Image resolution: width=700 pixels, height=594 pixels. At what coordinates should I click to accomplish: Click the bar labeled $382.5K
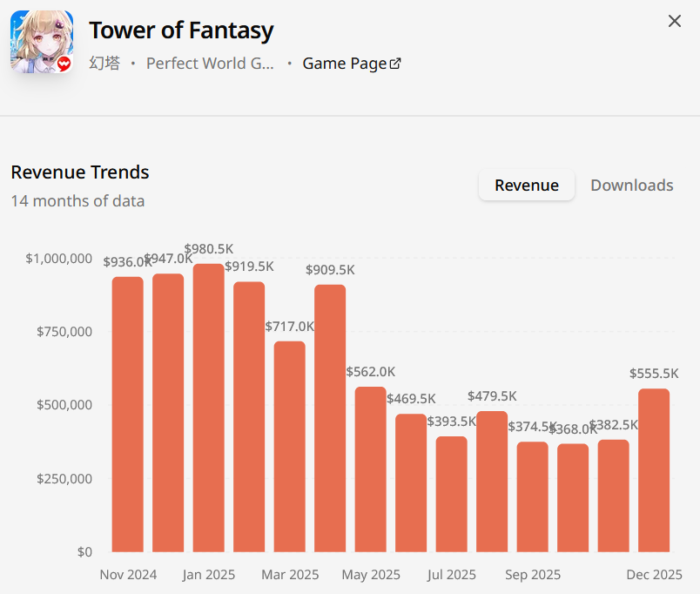(x=614, y=496)
